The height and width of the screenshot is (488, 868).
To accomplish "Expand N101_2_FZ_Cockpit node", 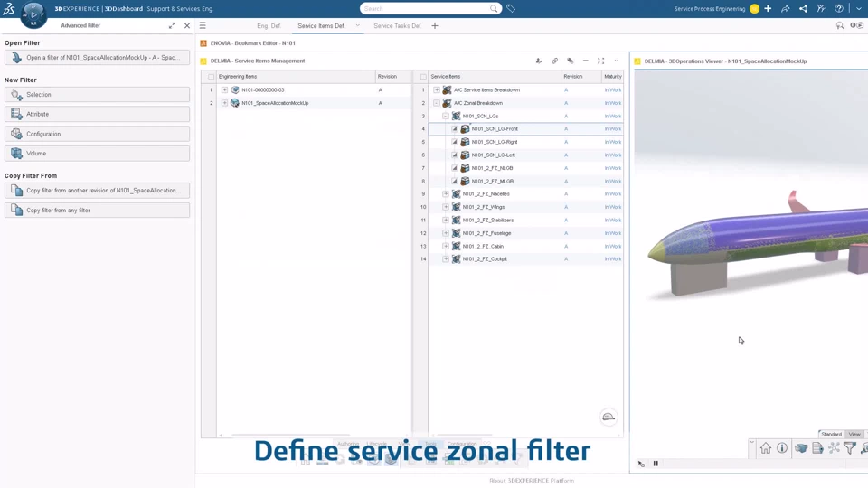I will click(446, 259).
